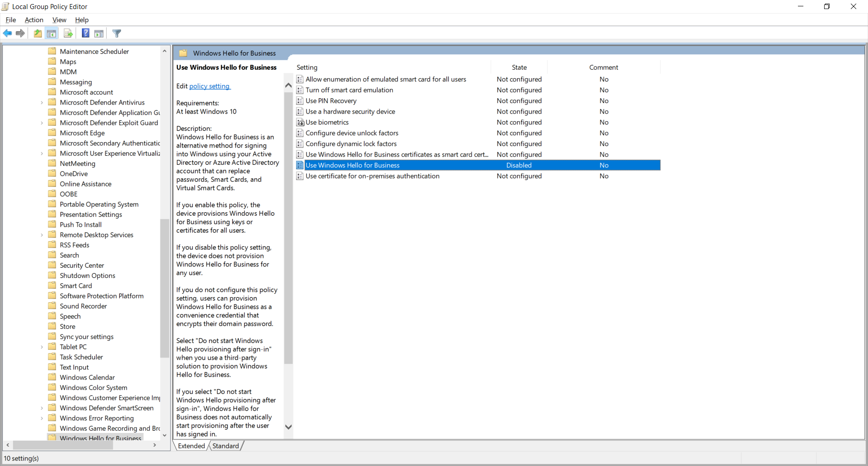
Task: Click tree pane scroll down arrow
Action: click(x=165, y=435)
